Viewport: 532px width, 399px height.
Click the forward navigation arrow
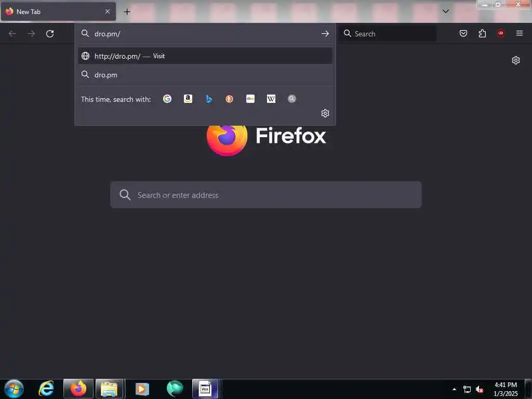[x=31, y=34]
